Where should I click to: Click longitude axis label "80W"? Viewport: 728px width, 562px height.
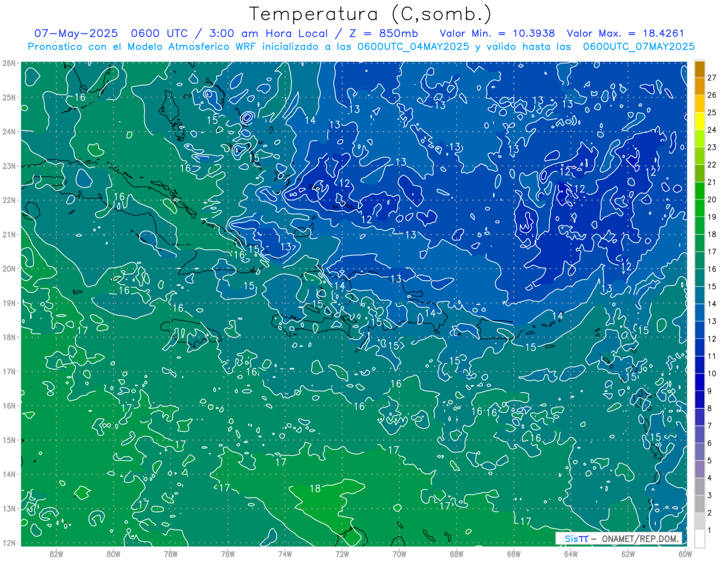pyautogui.click(x=113, y=553)
